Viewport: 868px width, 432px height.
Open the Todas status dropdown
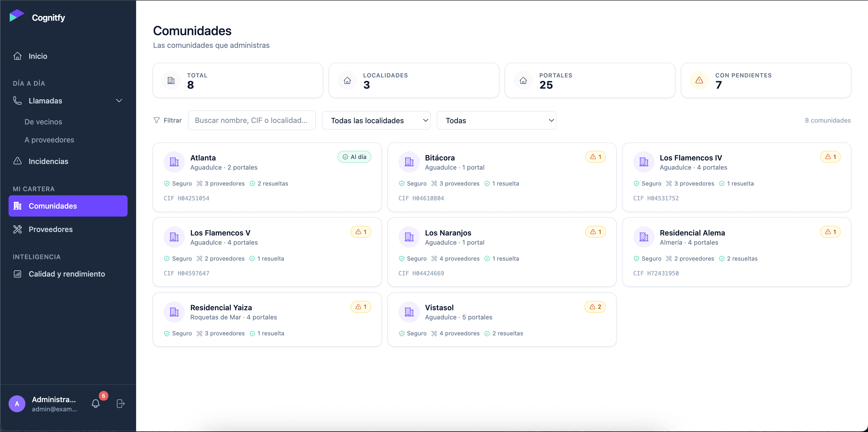click(x=496, y=120)
